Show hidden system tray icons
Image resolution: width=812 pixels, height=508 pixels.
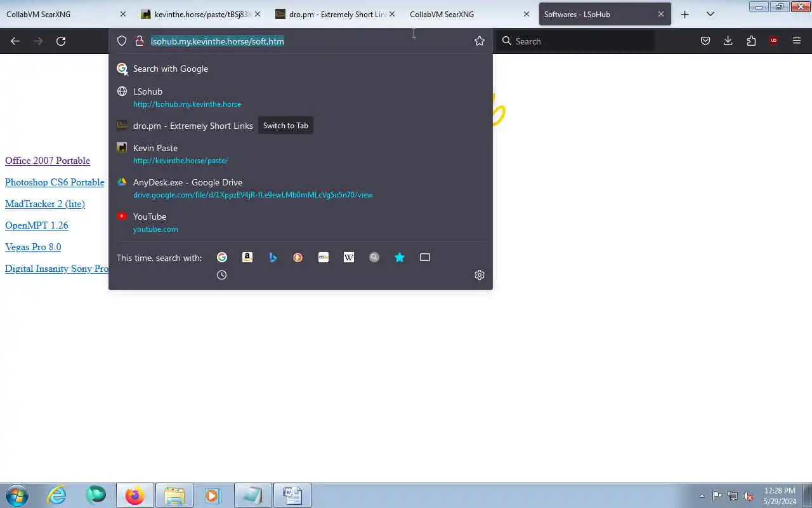point(702,496)
